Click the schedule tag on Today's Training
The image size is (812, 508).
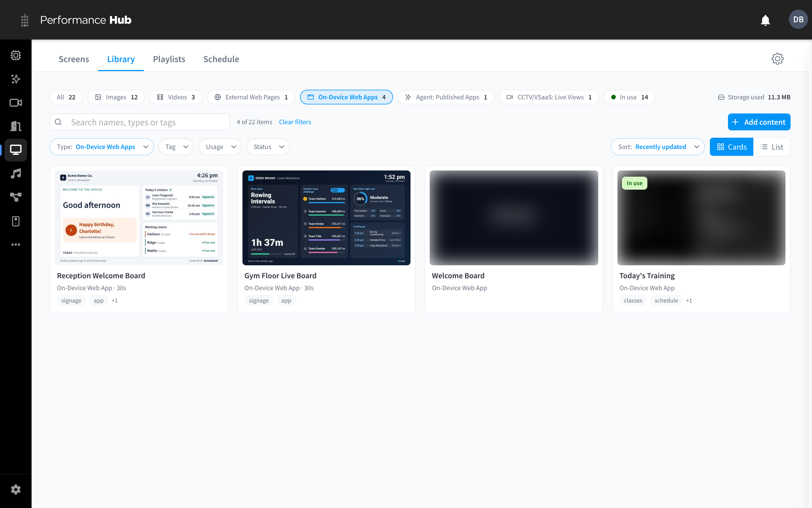tap(666, 300)
